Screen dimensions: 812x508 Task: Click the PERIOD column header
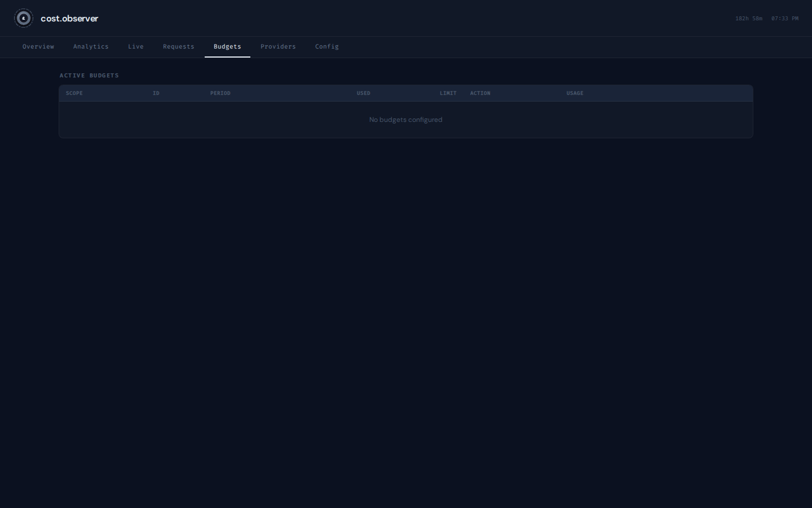(220, 93)
